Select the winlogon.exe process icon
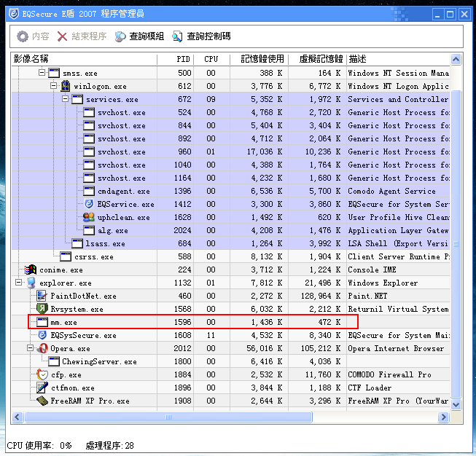This screenshot has height=456, width=476. [66, 86]
